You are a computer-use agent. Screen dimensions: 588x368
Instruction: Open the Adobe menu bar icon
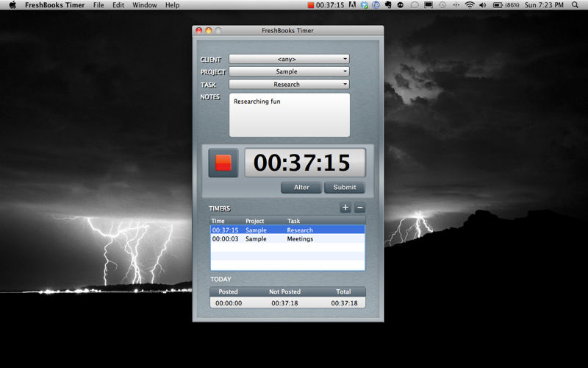tap(352, 5)
